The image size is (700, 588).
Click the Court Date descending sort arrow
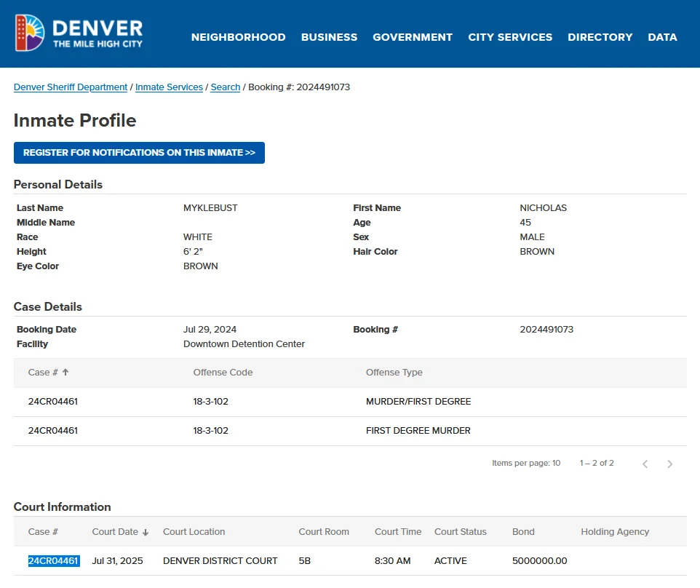tap(146, 532)
